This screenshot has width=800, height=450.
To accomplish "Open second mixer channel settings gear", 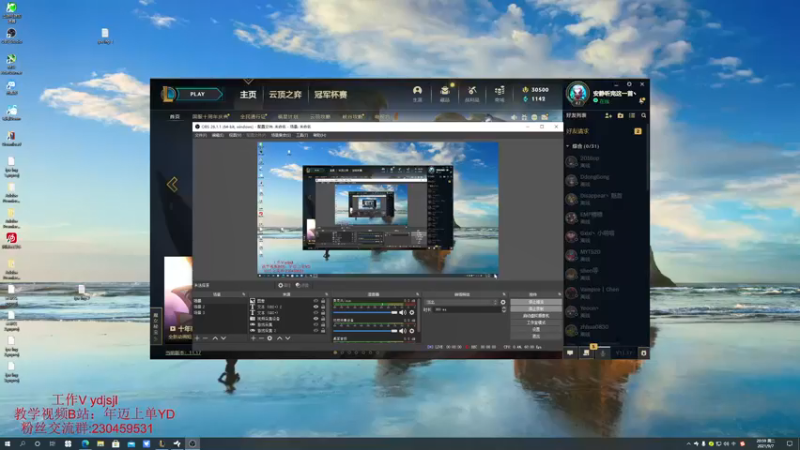I will point(412,331).
